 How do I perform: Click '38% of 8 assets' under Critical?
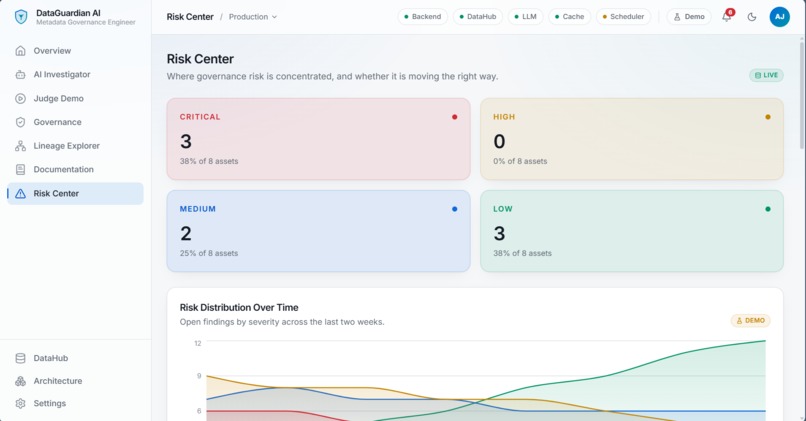coord(209,161)
